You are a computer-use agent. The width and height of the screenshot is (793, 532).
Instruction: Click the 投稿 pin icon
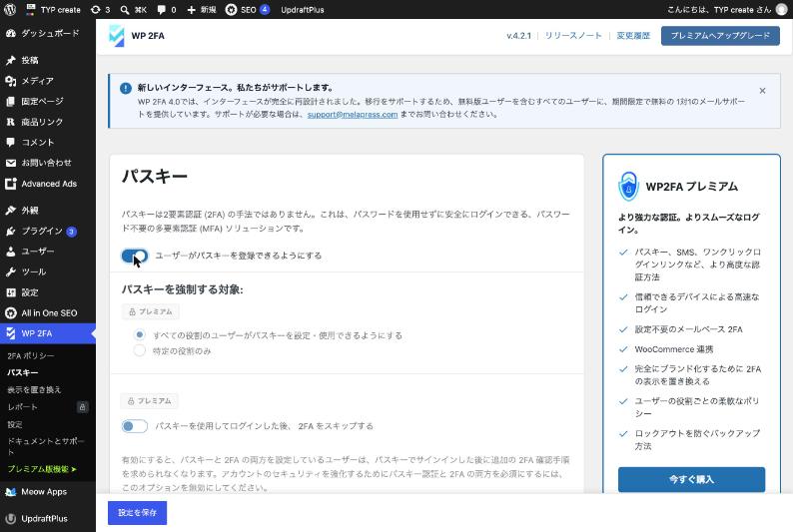11,60
